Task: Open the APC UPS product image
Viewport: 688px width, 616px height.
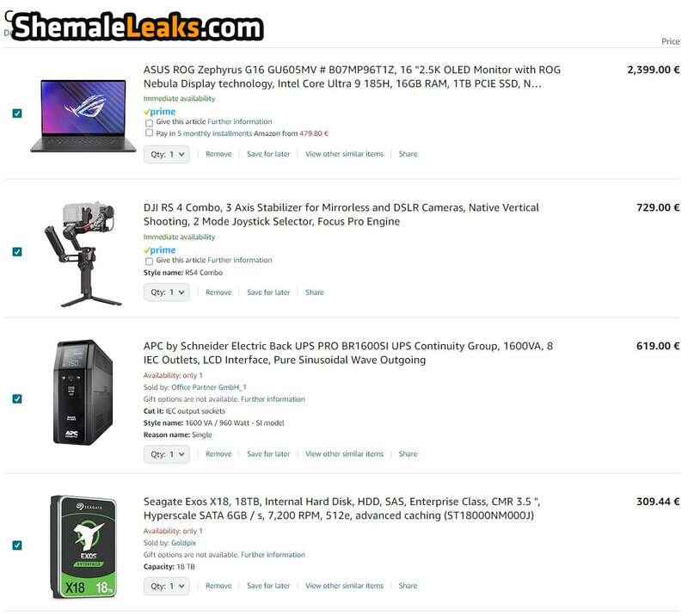Action: tap(83, 392)
